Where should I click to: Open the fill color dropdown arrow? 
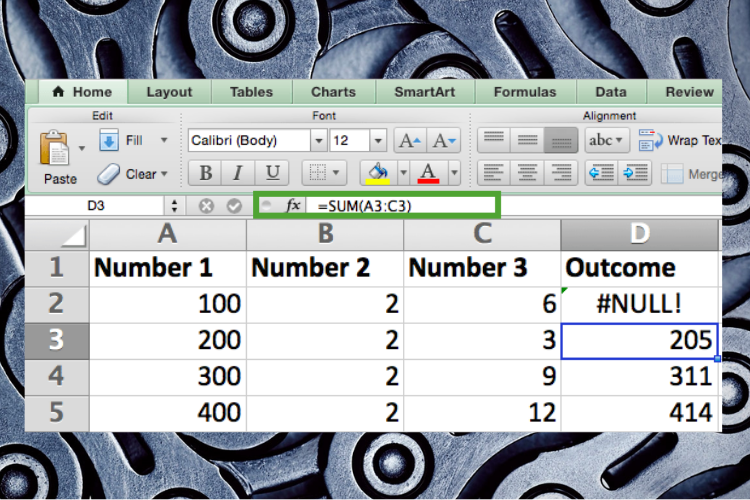coord(403,172)
